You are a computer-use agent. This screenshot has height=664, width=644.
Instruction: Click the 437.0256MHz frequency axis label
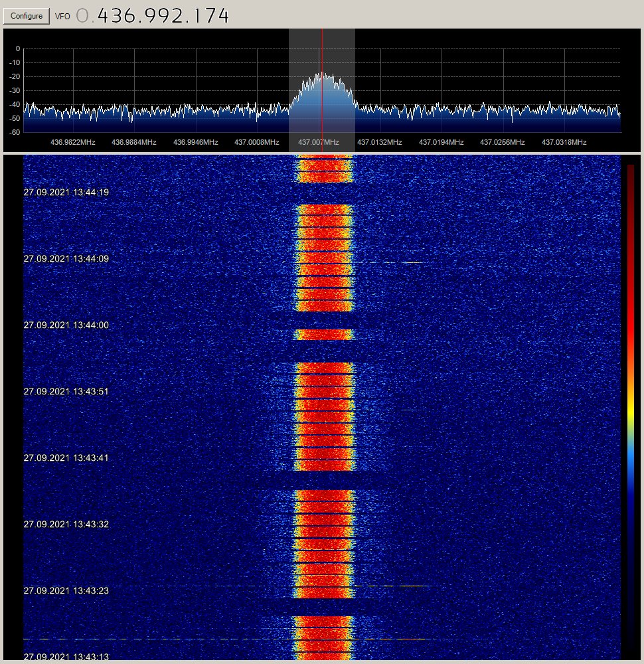point(502,142)
